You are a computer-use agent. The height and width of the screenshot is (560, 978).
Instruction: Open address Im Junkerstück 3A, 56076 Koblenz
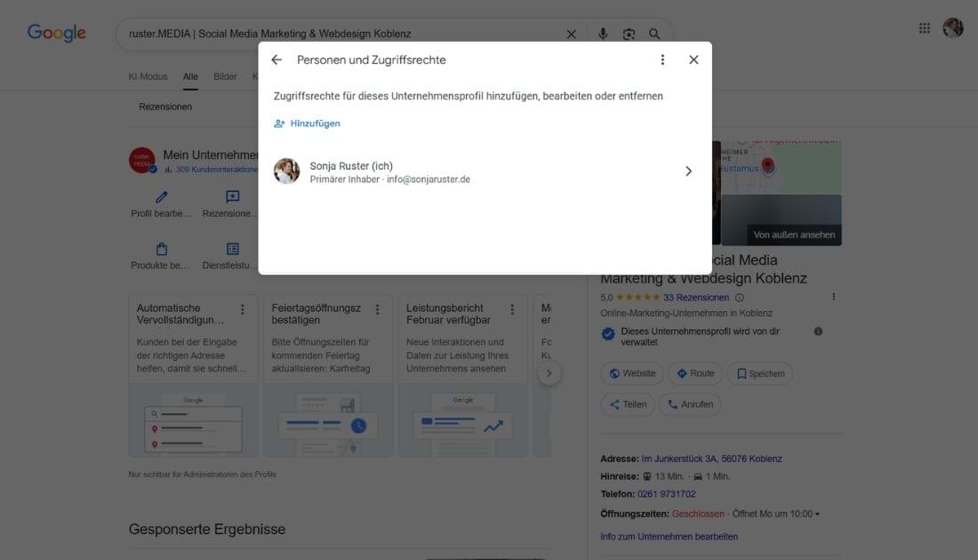711,459
